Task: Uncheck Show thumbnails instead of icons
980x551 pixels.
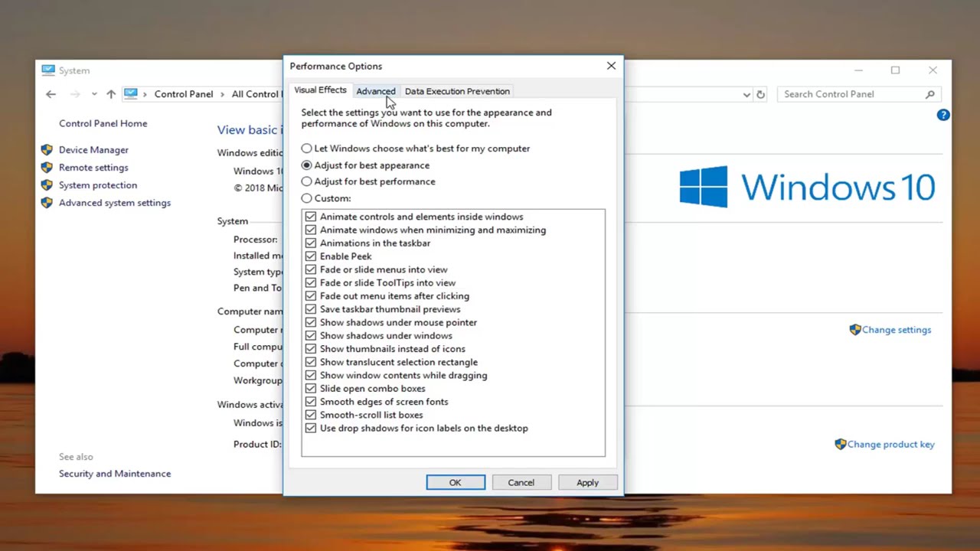Action: coord(311,349)
